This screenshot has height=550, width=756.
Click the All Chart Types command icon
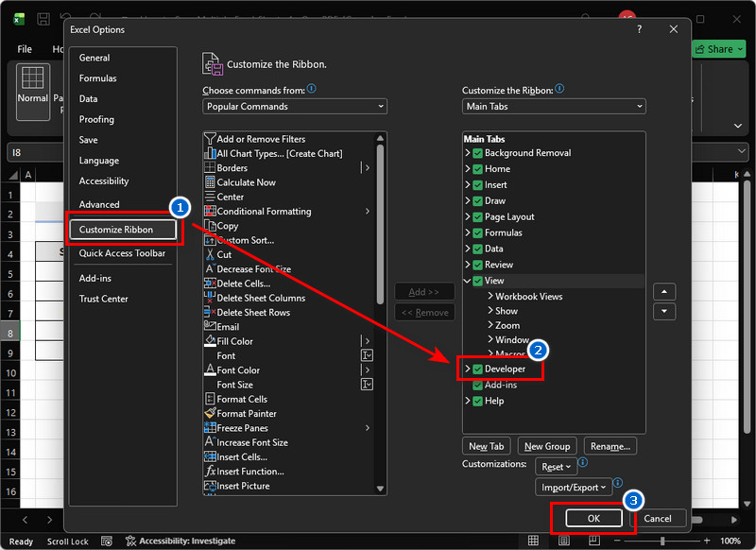point(210,153)
